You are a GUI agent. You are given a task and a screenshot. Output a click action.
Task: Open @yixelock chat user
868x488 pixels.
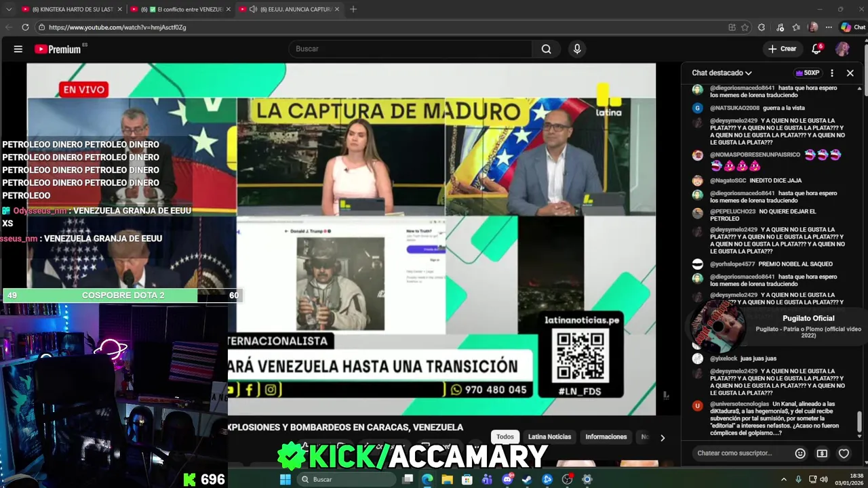coord(724,359)
